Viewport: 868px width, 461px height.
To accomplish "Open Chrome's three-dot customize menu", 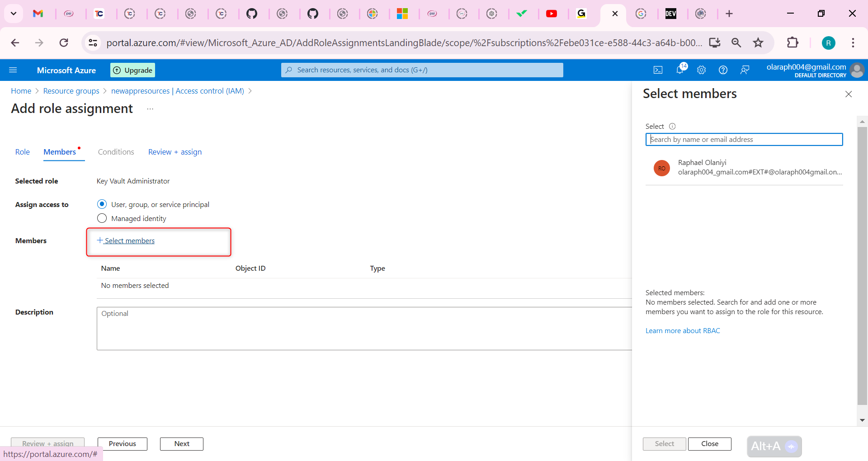I will [854, 42].
